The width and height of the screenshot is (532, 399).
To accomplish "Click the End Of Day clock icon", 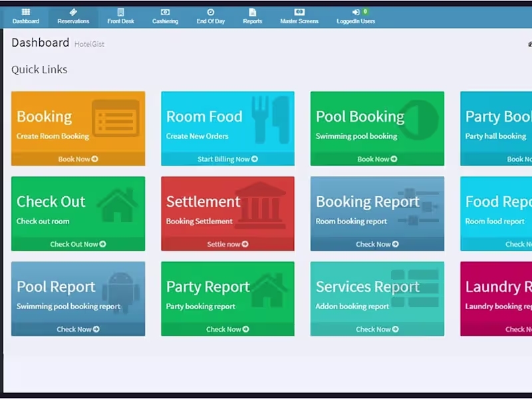I will [x=211, y=12].
